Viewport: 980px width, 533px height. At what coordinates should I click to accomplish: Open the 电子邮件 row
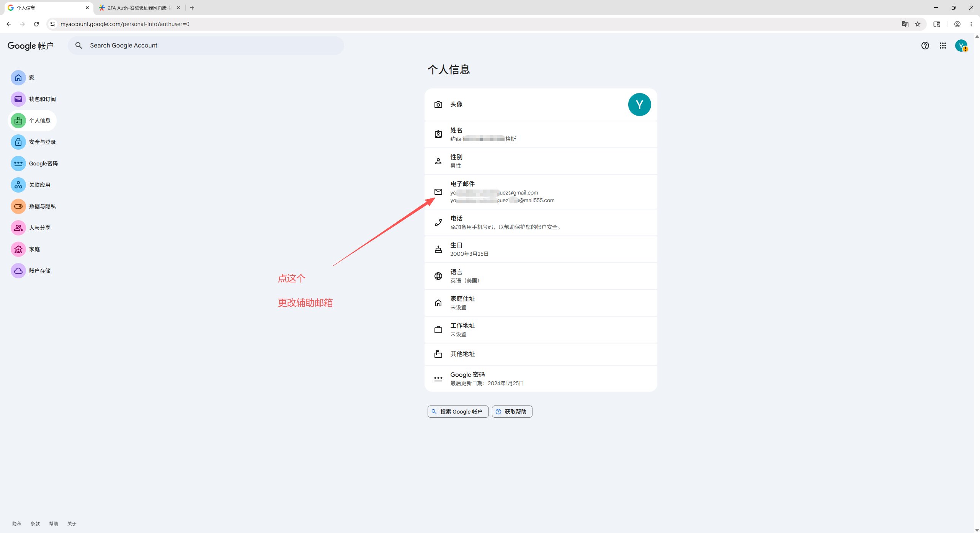pos(541,192)
